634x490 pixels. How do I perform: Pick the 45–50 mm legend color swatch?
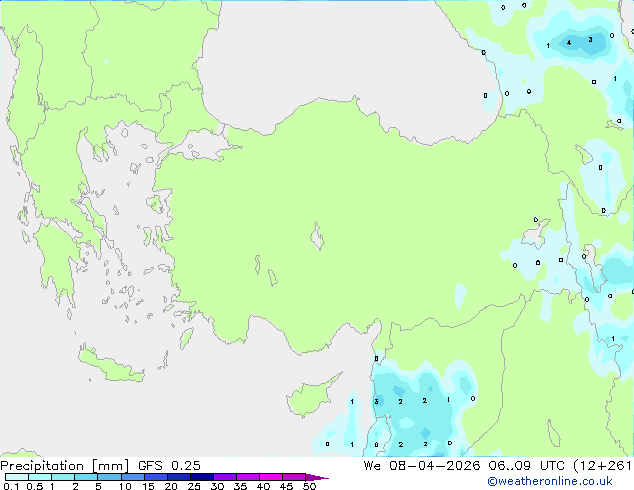click(x=294, y=477)
